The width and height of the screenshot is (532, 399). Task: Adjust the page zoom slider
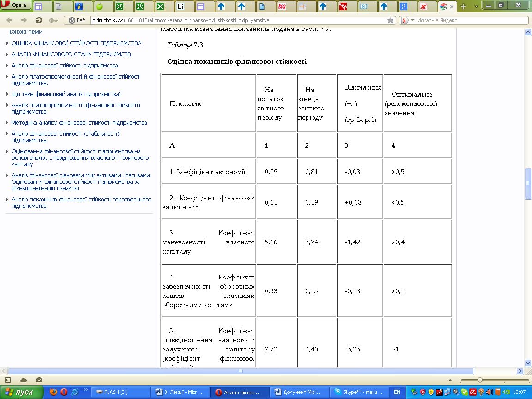pyautogui.click(x=480, y=380)
